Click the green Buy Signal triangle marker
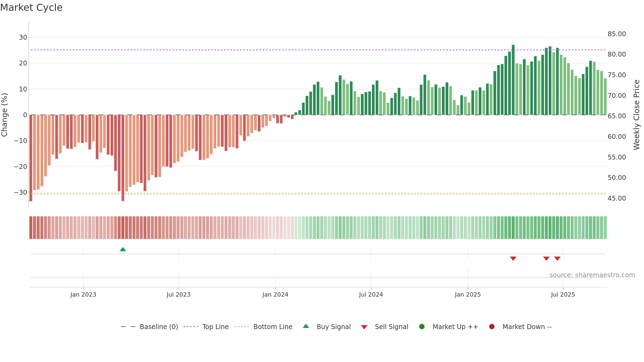Viewport: 644px width, 362px height. [123, 249]
